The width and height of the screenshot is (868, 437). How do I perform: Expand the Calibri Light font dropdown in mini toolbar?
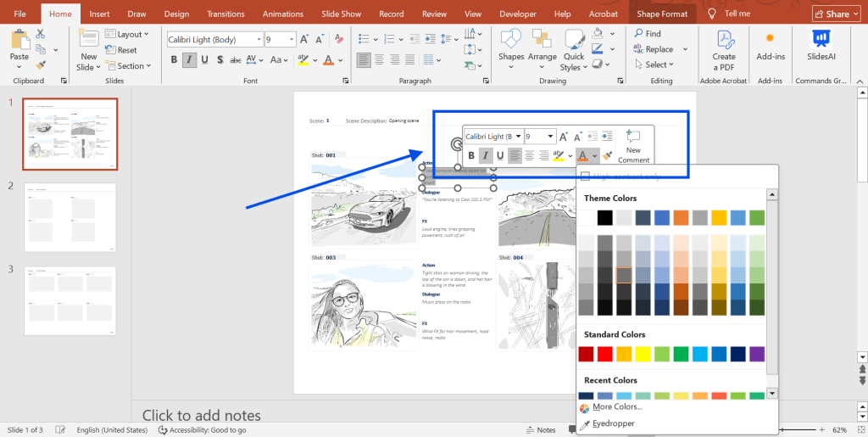click(x=518, y=137)
